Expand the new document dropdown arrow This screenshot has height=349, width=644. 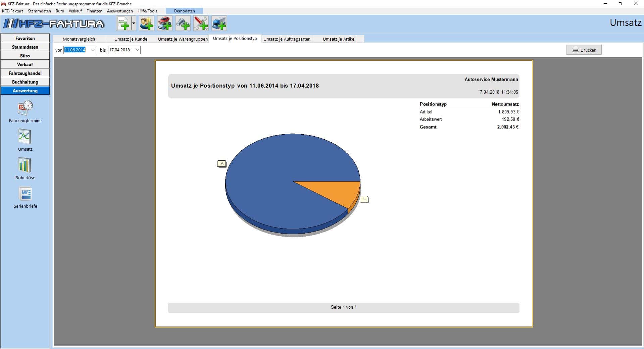(x=134, y=23)
